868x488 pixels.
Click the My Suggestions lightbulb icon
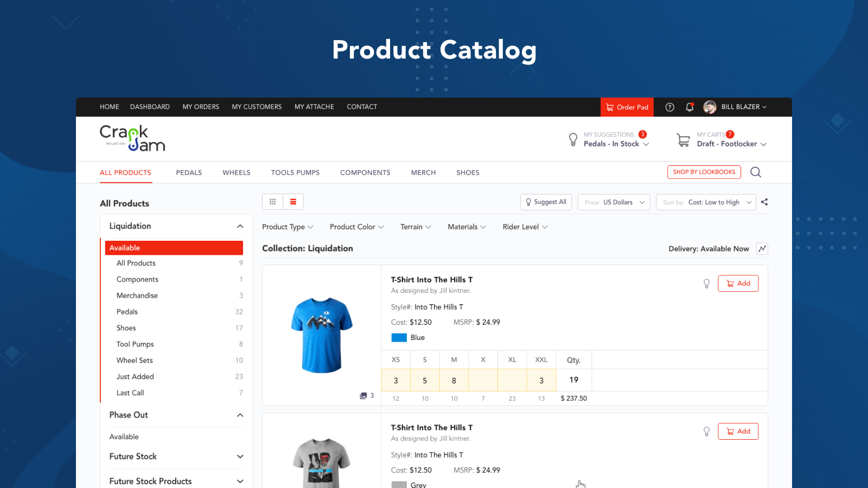[x=573, y=139]
